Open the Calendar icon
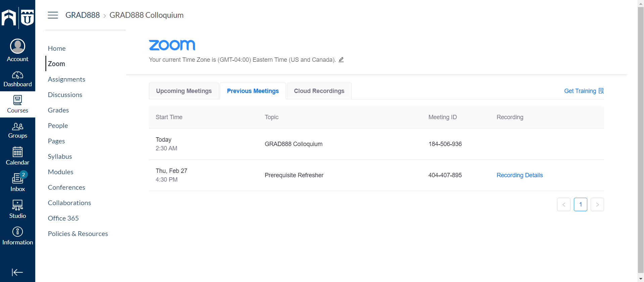 (x=17, y=152)
